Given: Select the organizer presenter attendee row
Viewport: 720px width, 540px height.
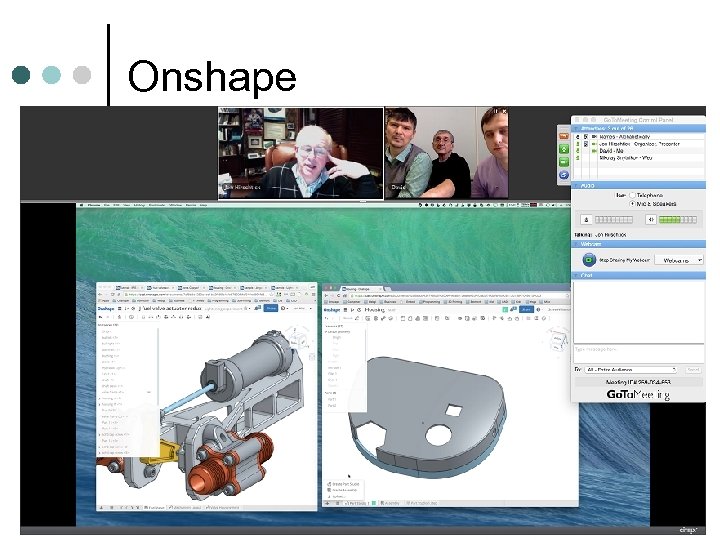Looking at the screenshot, I should (638, 144).
